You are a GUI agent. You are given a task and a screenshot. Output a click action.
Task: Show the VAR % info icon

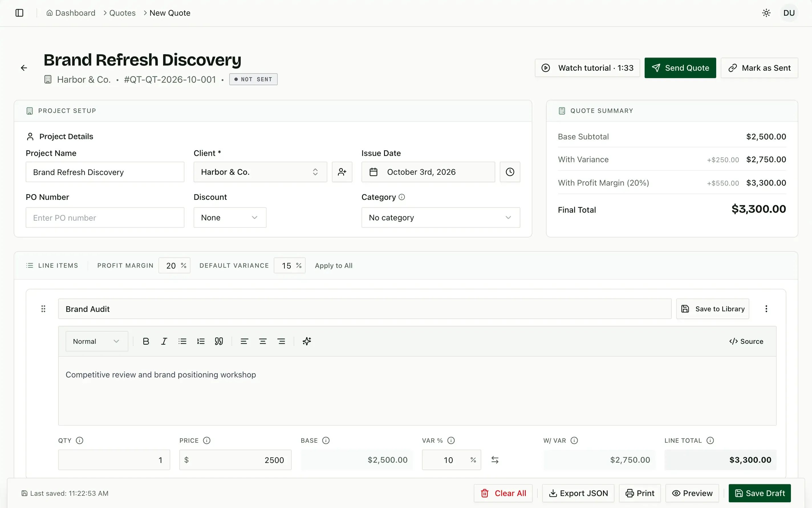click(451, 440)
